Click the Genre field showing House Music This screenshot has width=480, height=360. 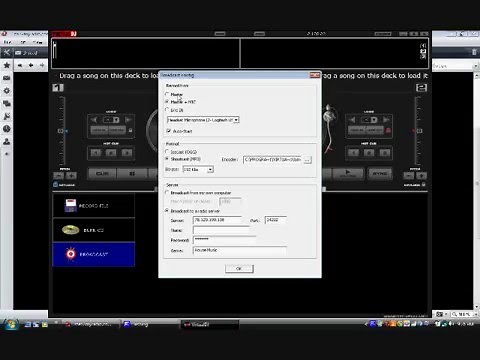pos(240,250)
